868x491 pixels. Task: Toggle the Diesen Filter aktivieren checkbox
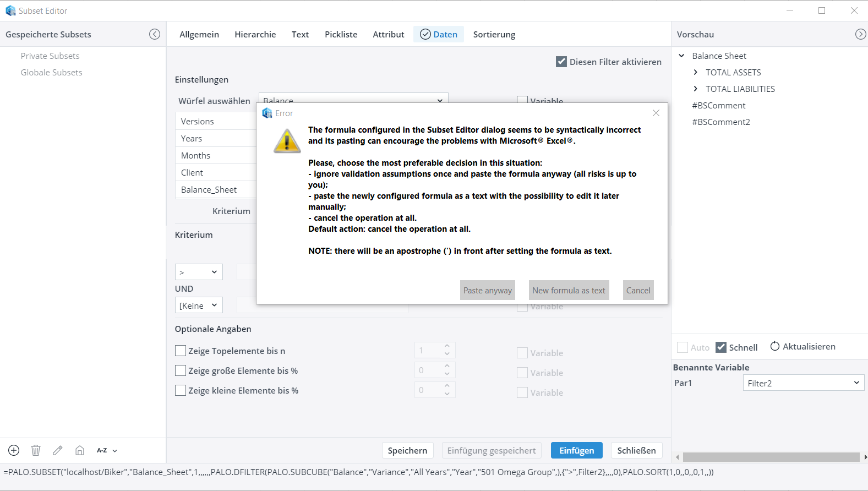pos(561,62)
